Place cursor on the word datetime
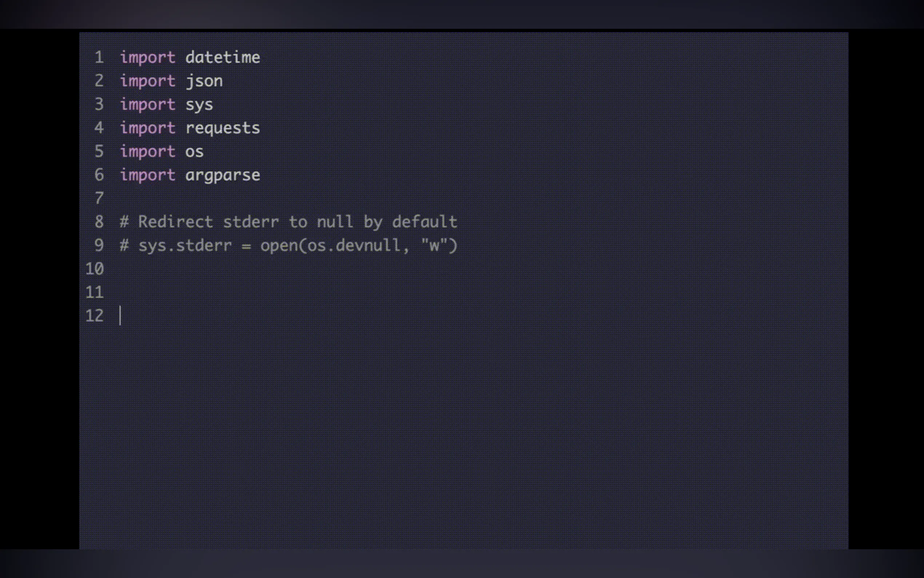The height and width of the screenshot is (578, 924). point(223,58)
